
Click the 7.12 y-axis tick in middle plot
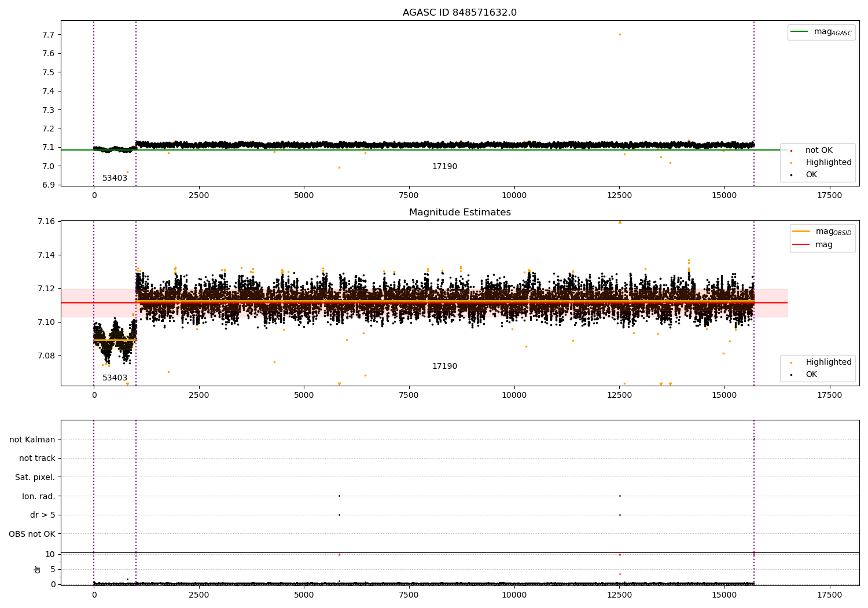(46, 289)
